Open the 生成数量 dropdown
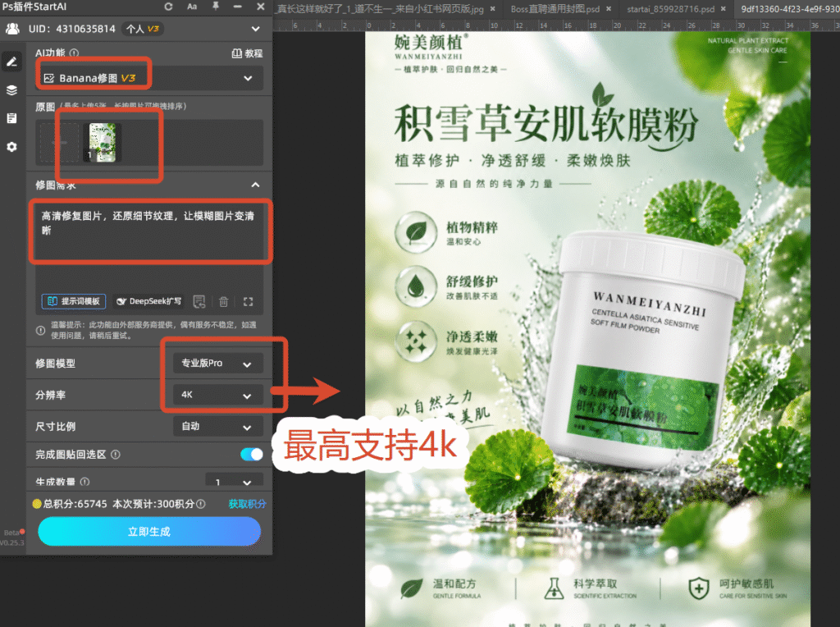Viewport: 840px width, 627px height. click(x=234, y=480)
